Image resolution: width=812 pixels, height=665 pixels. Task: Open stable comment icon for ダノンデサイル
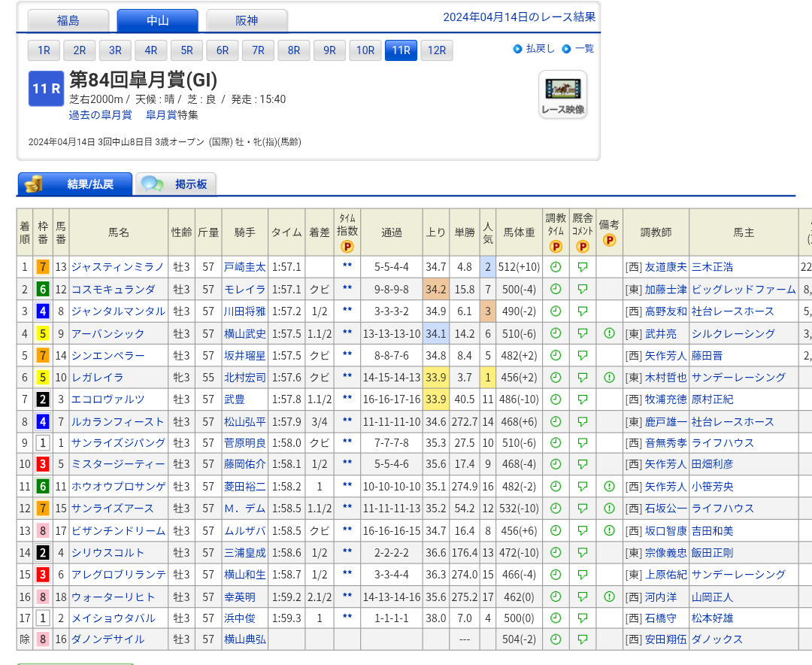coord(583,639)
